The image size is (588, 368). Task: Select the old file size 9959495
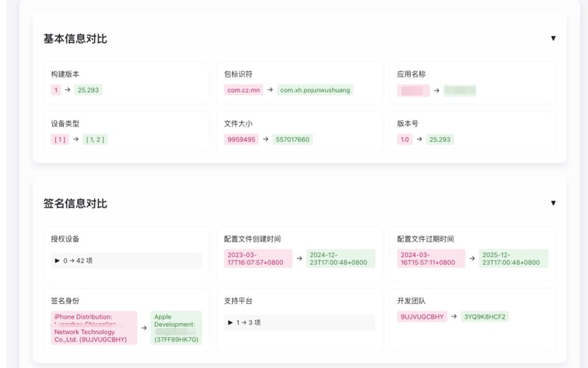(241, 139)
